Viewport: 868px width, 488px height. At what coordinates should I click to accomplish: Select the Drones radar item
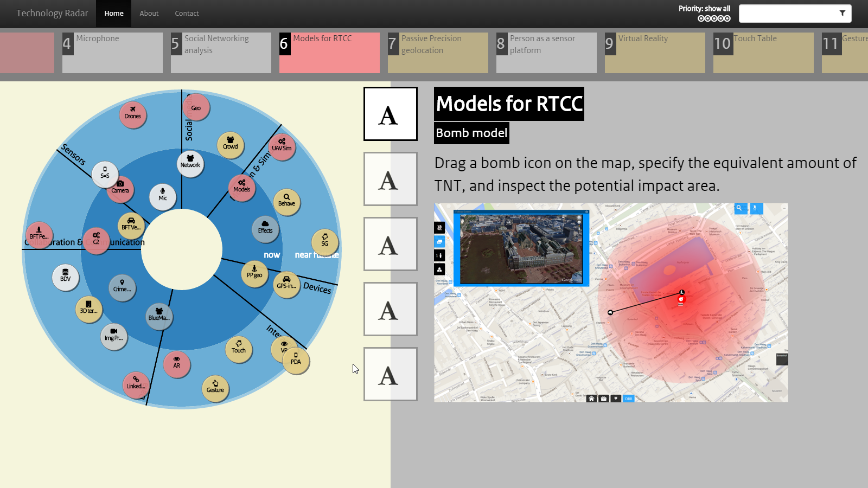pyautogui.click(x=133, y=114)
